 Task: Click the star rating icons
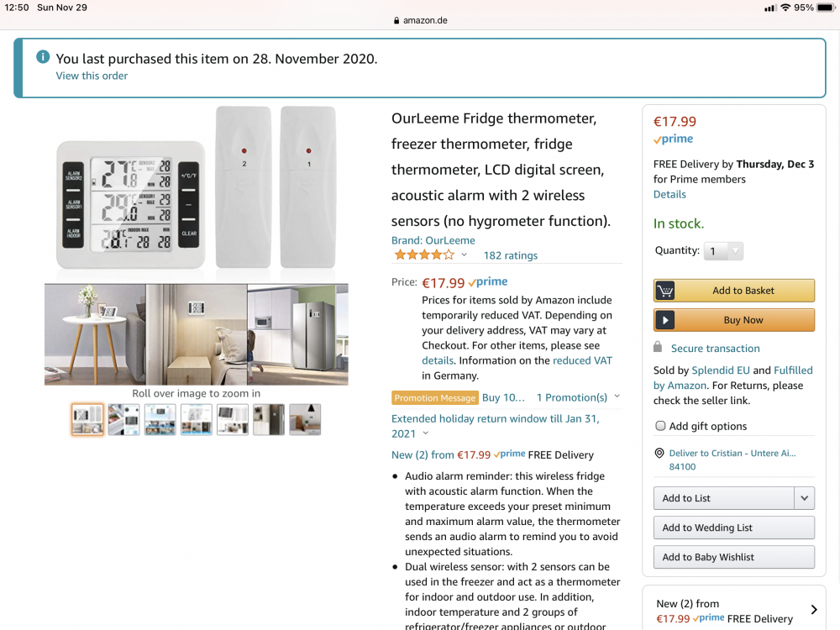pos(424,255)
